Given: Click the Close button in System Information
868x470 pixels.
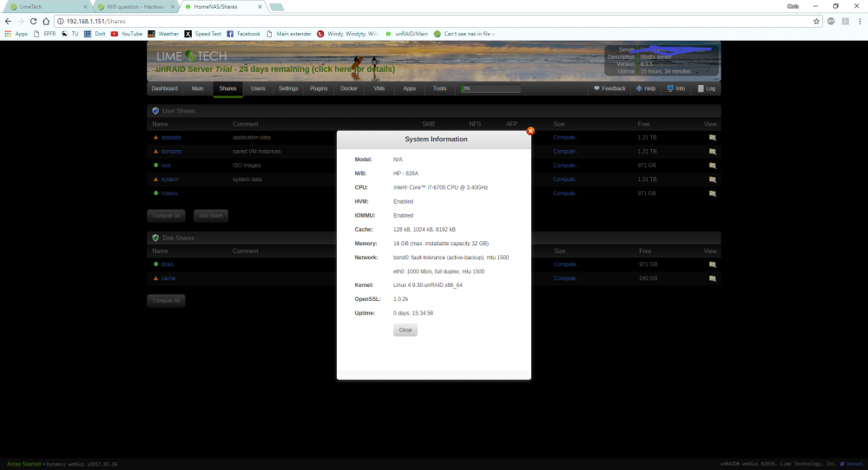Looking at the screenshot, I should coord(405,330).
